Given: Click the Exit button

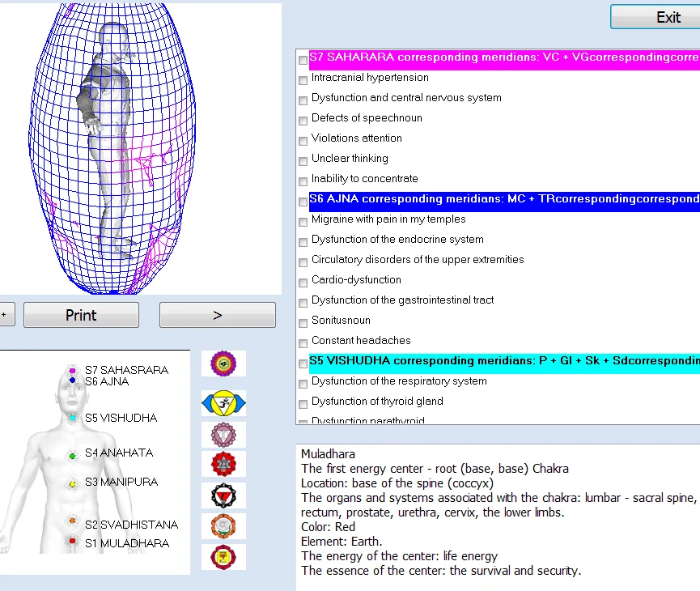Looking at the screenshot, I should (655, 17).
